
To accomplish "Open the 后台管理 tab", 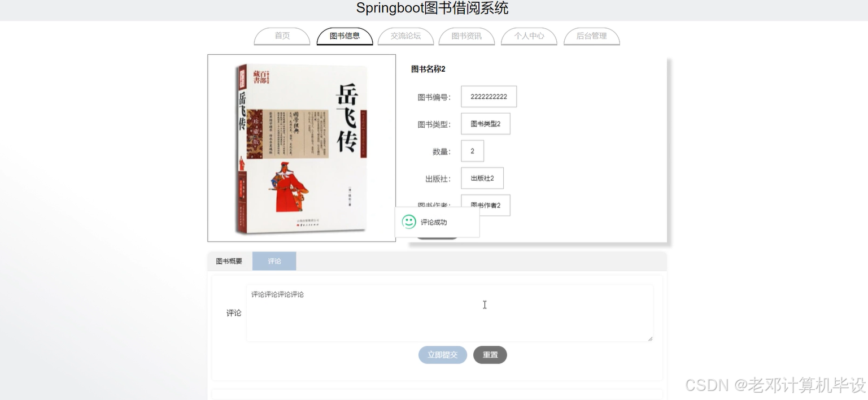I will [x=591, y=36].
